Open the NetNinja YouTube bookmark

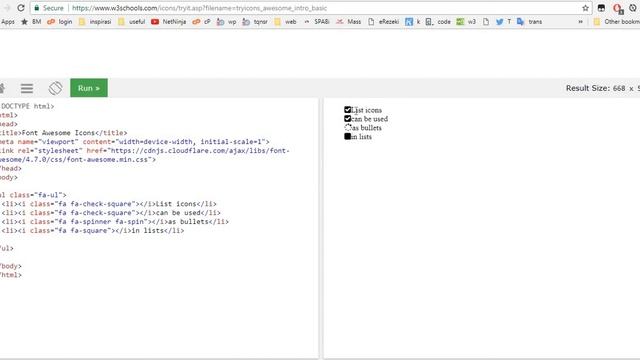(x=169, y=22)
